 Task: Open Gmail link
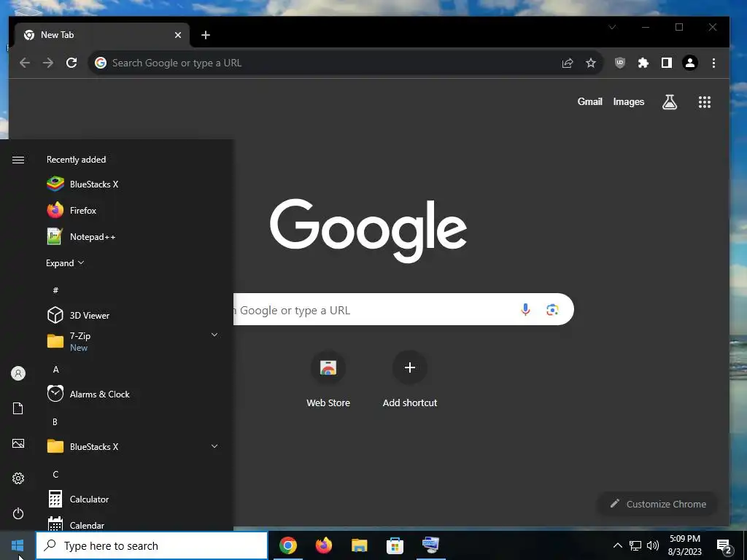589,101
